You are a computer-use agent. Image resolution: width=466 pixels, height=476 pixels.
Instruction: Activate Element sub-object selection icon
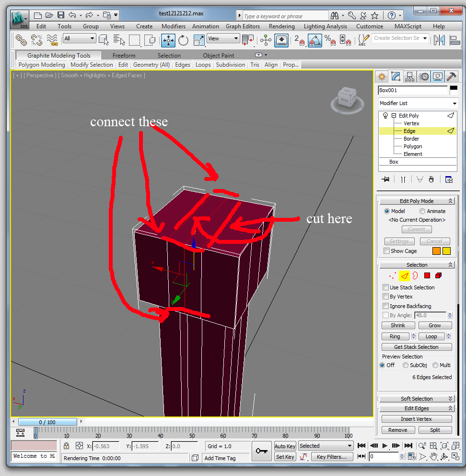(438, 276)
